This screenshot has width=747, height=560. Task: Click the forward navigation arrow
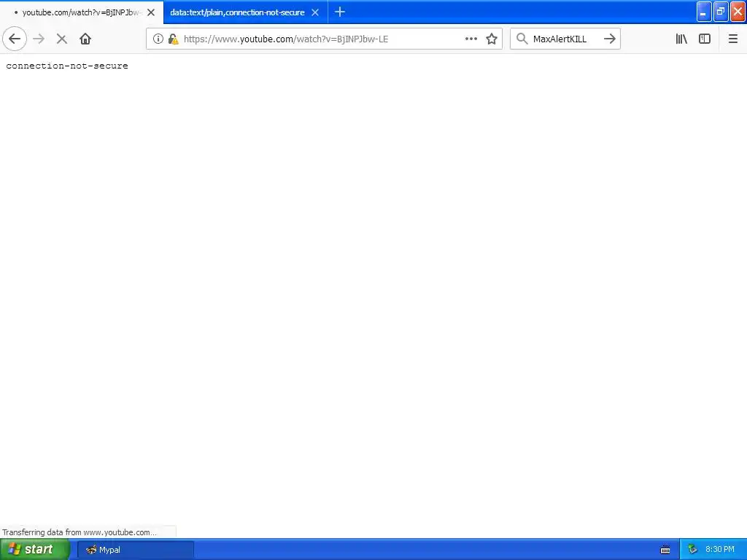click(x=39, y=39)
